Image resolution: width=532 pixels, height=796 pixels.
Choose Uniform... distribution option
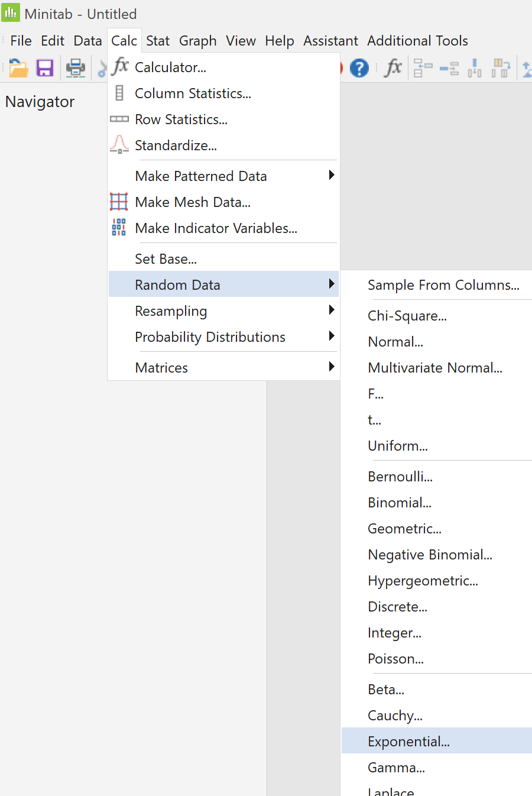click(437, 446)
